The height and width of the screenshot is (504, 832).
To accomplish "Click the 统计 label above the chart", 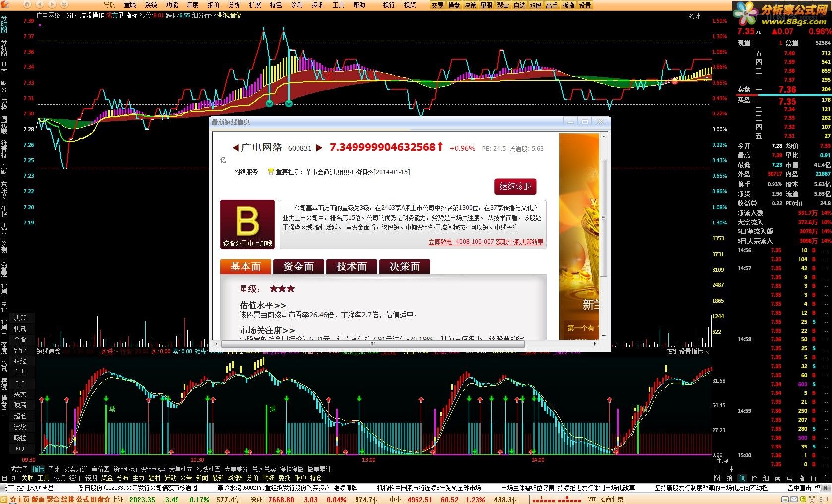I will pyautogui.click(x=694, y=16).
